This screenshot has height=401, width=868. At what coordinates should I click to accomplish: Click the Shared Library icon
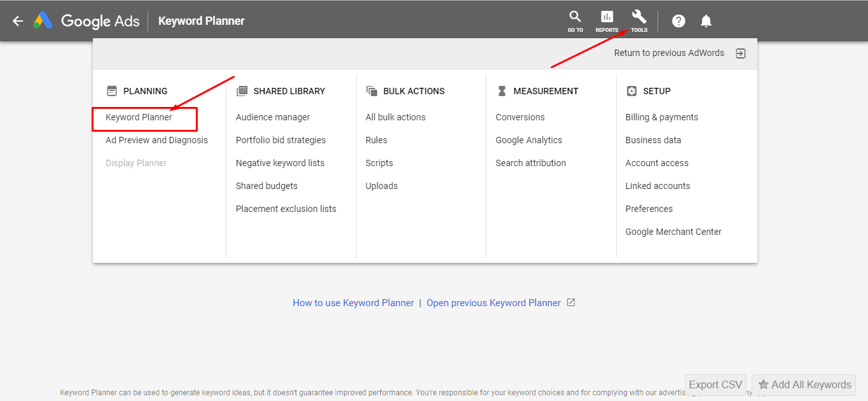pos(242,91)
